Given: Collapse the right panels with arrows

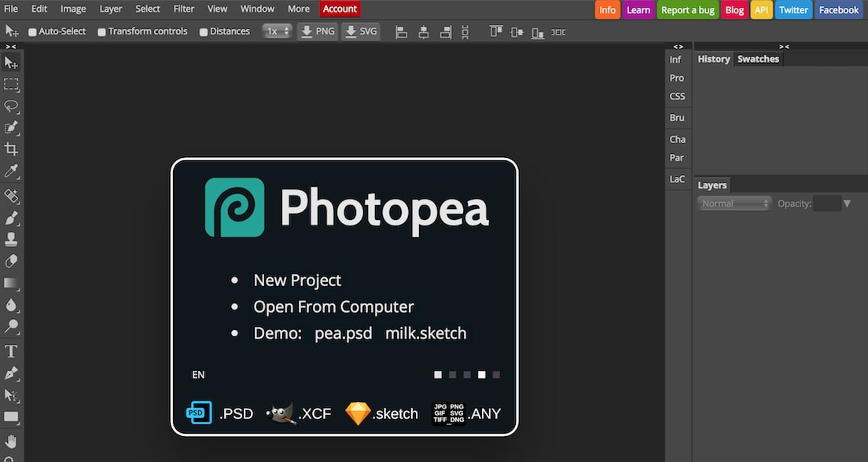Looking at the screenshot, I should tap(784, 46).
